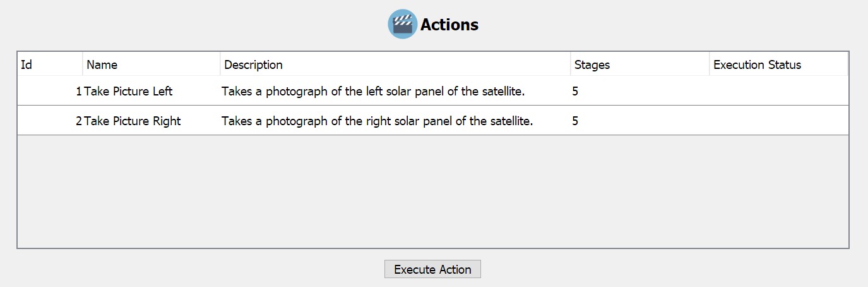Click left solar panel description text
The width and height of the screenshot is (868, 287).
(x=373, y=91)
